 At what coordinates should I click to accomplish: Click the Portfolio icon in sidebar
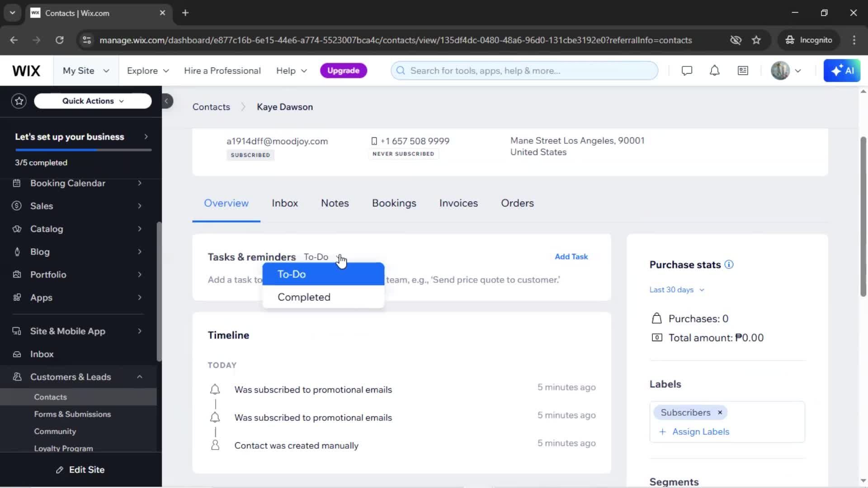point(17,274)
